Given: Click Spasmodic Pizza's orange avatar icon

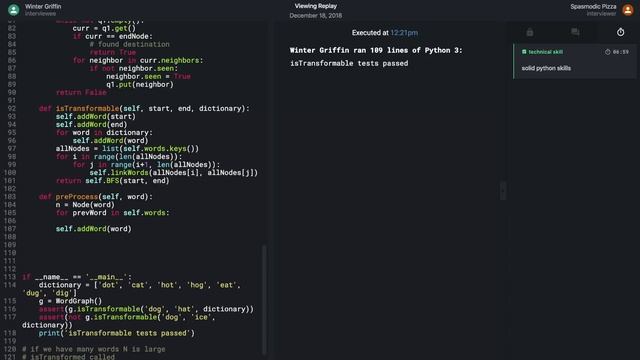Looking at the screenshot, I should click(628, 9).
